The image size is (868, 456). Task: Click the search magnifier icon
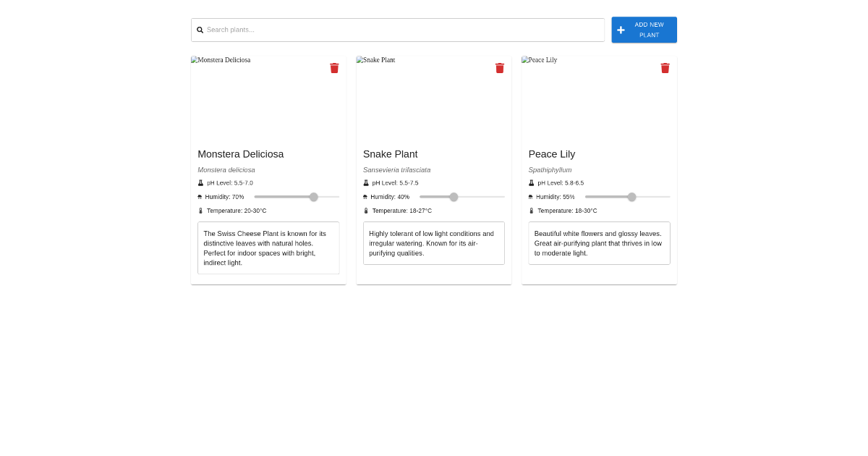(200, 30)
